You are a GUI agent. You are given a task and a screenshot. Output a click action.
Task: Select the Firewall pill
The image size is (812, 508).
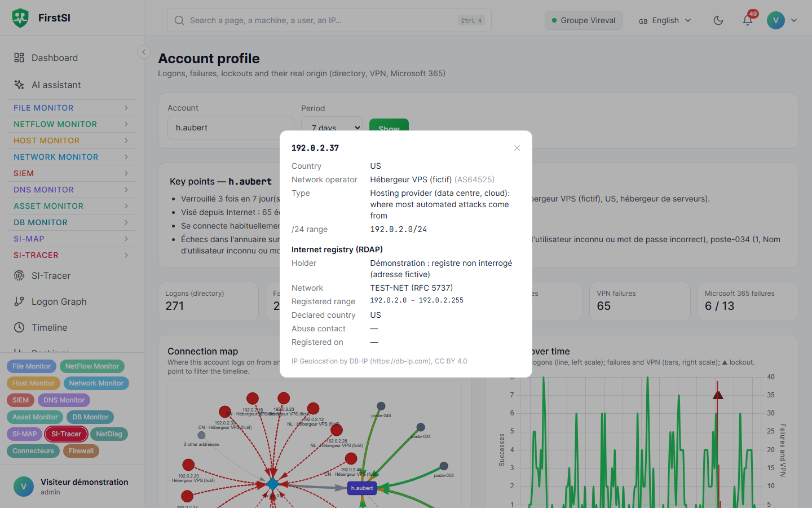(x=81, y=451)
